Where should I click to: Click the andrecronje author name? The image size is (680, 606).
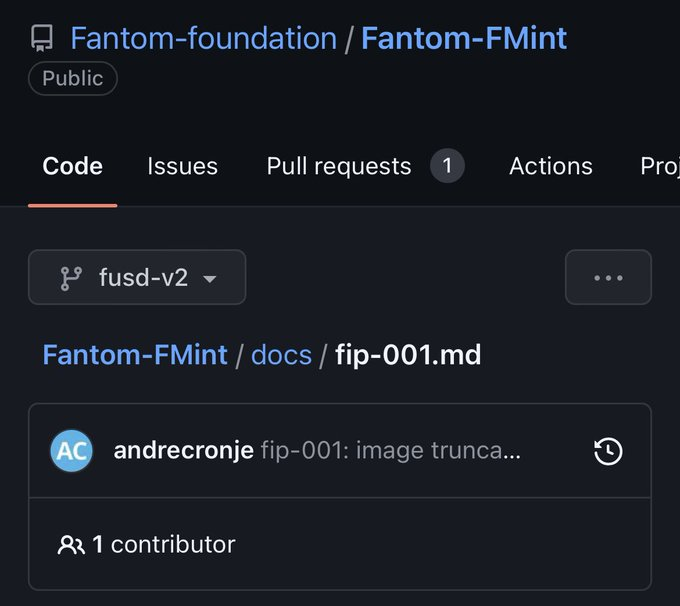pyautogui.click(x=183, y=451)
